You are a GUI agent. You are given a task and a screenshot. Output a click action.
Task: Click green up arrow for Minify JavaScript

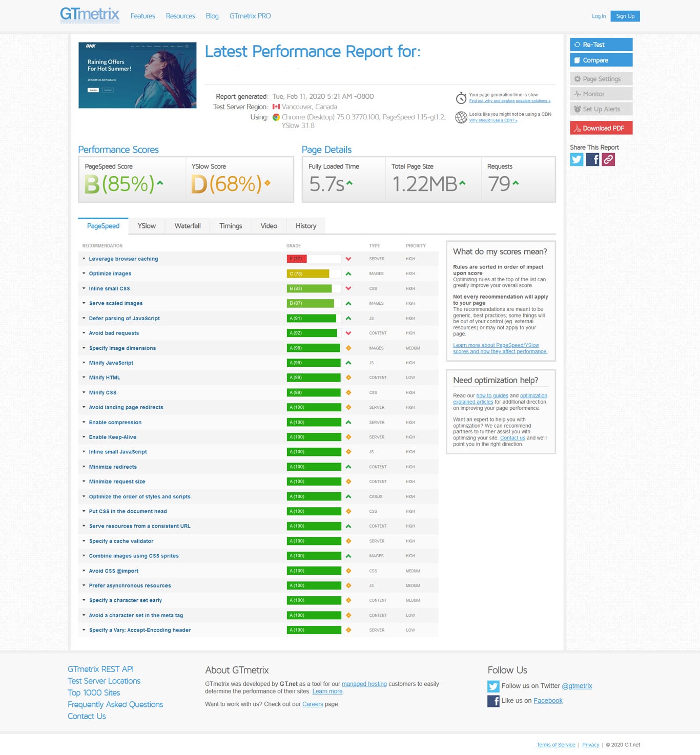tap(348, 363)
